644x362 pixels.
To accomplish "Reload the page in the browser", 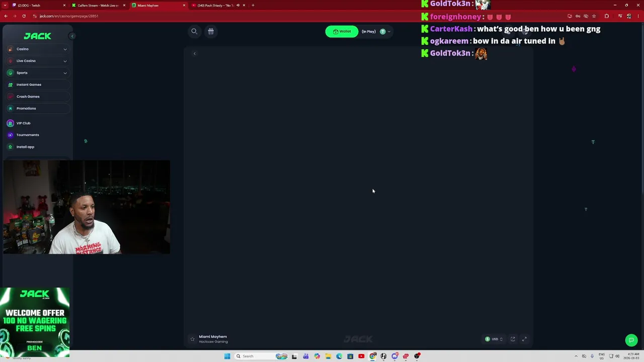I will (24, 16).
